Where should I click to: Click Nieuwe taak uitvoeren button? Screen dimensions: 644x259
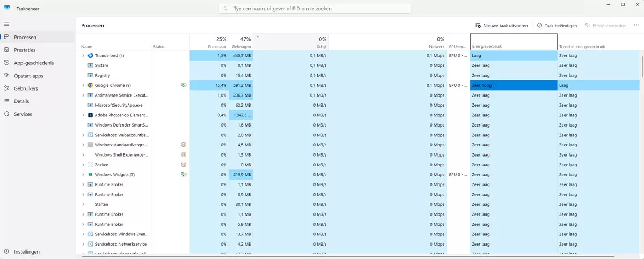(501, 25)
